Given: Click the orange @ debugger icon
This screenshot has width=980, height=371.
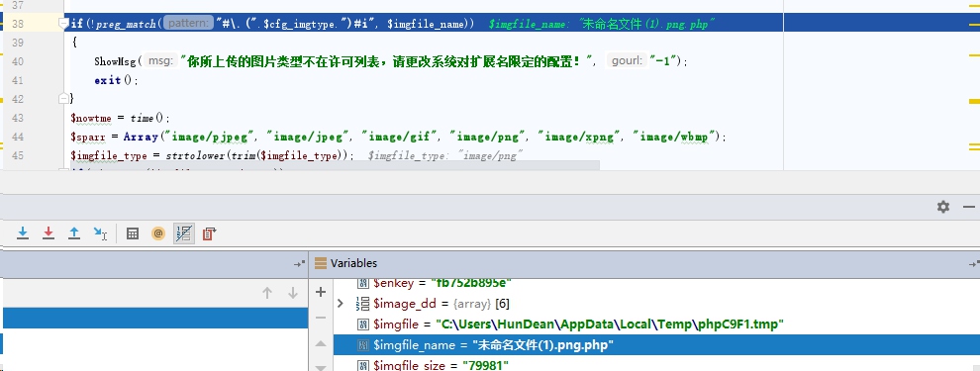Looking at the screenshot, I should (x=158, y=233).
